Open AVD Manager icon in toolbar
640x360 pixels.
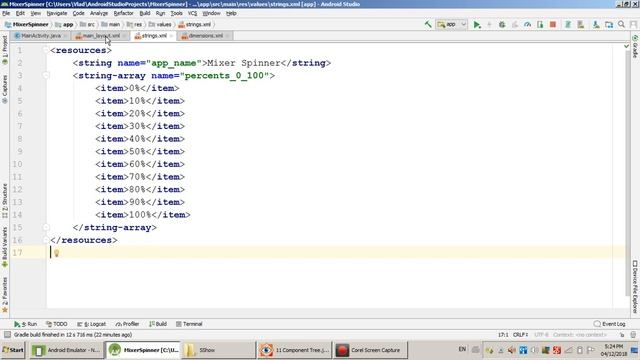click(x=580, y=24)
